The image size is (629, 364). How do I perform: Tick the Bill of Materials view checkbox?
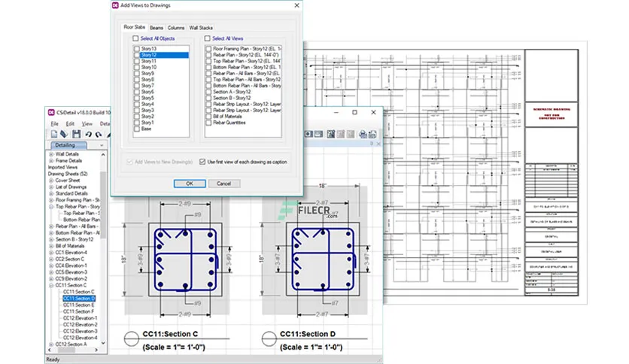coord(208,117)
